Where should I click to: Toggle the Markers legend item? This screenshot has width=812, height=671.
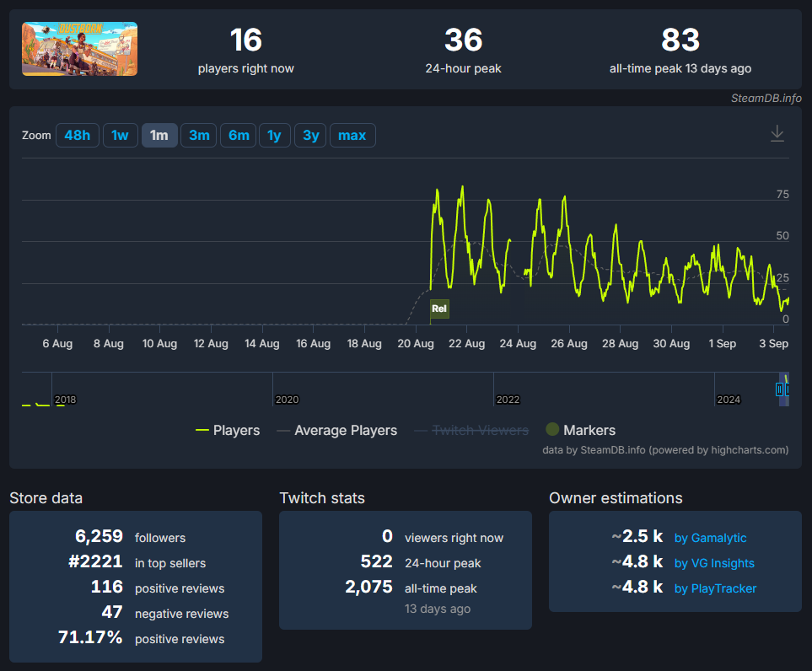580,430
